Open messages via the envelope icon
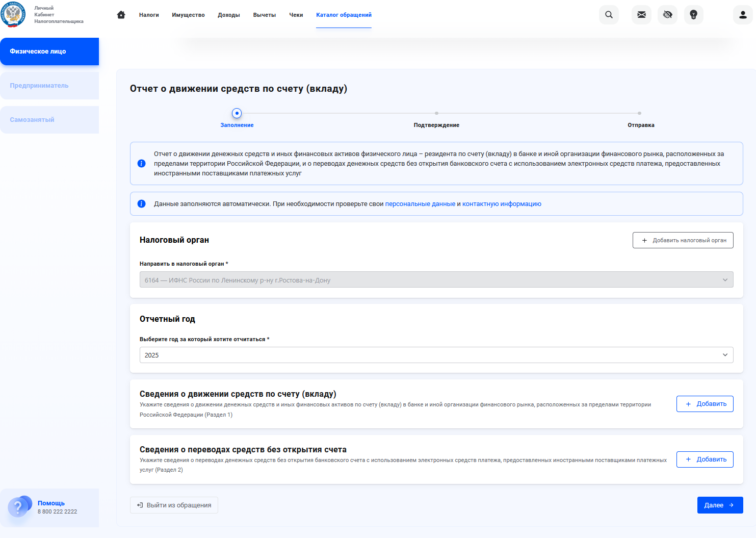This screenshot has width=756, height=538. pos(641,15)
